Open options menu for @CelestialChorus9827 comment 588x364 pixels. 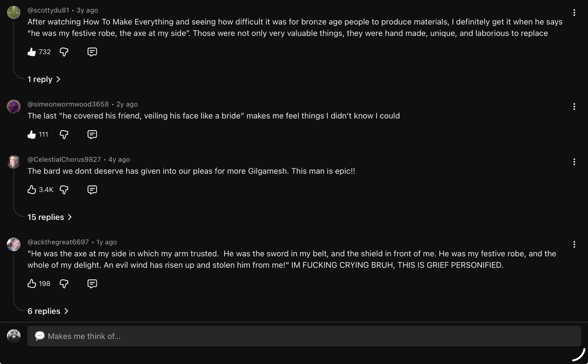pyautogui.click(x=574, y=162)
